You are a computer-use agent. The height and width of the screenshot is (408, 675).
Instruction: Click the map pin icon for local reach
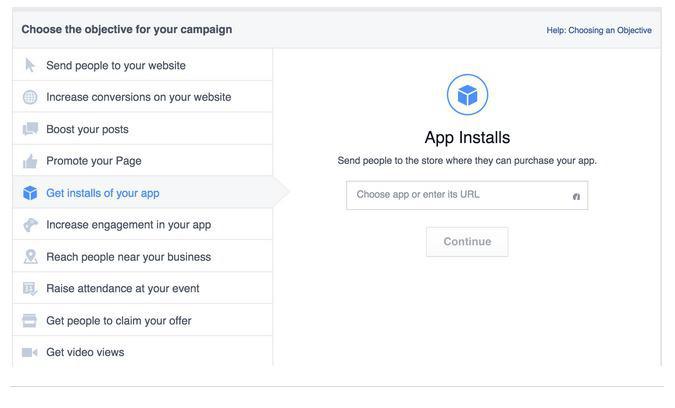pyautogui.click(x=30, y=257)
